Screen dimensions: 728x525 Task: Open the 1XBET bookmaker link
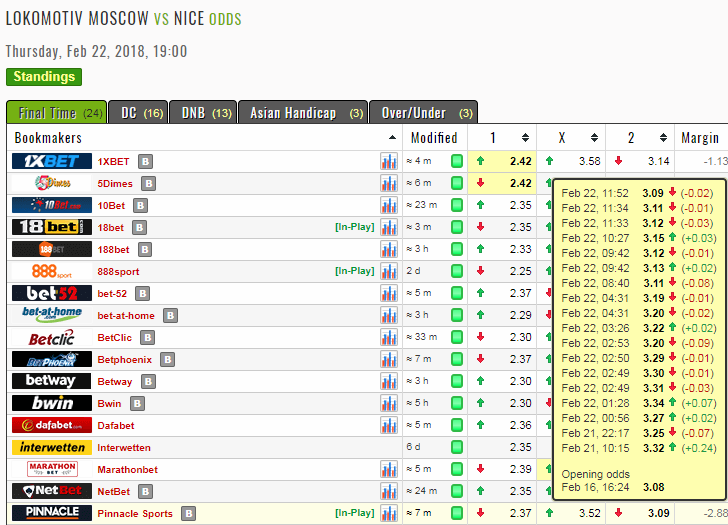click(113, 162)
